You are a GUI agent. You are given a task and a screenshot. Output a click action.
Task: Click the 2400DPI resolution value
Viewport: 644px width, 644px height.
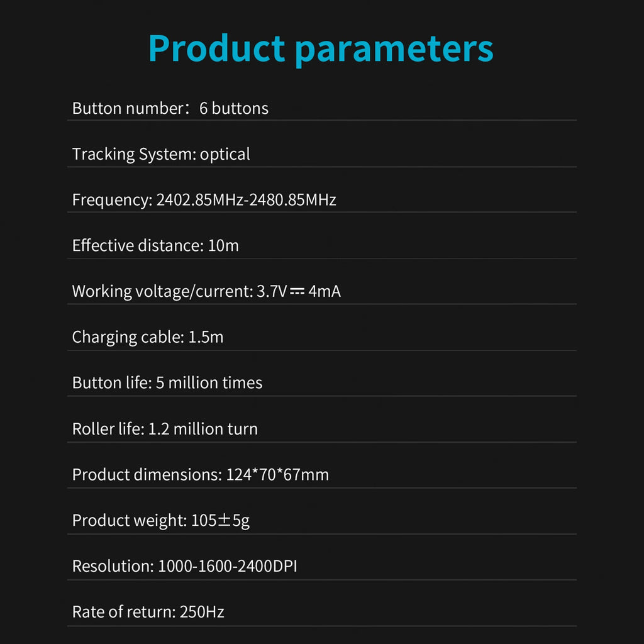point(267,567)
